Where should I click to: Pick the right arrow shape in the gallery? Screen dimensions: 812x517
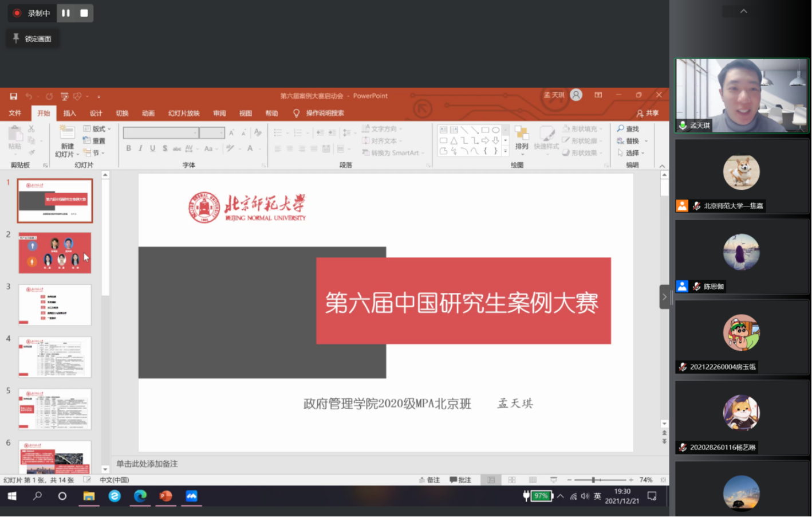pyautogui.click(x=485, y=140)
